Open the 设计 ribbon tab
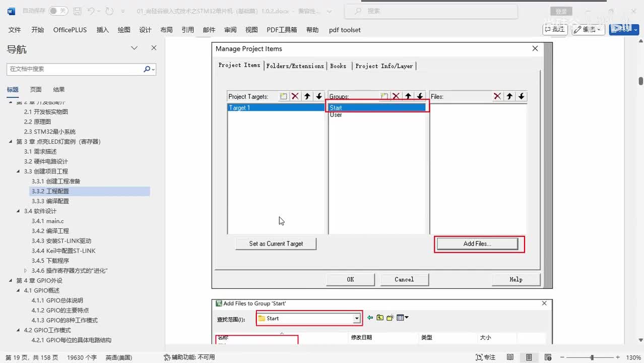 click(x=145, y=30)
